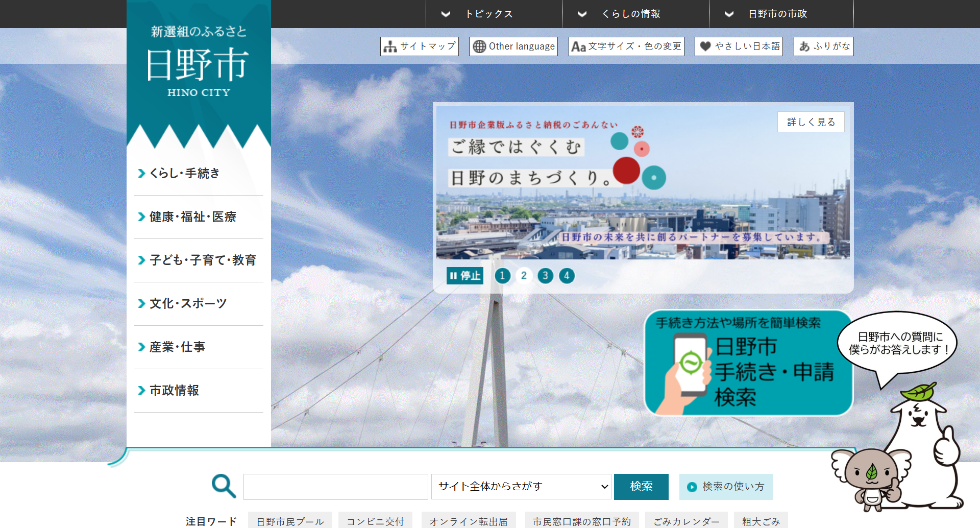Jump to slide 4 of carousel
The width and height of the screenshot is (980, 528).
click(x=567, y=276)
